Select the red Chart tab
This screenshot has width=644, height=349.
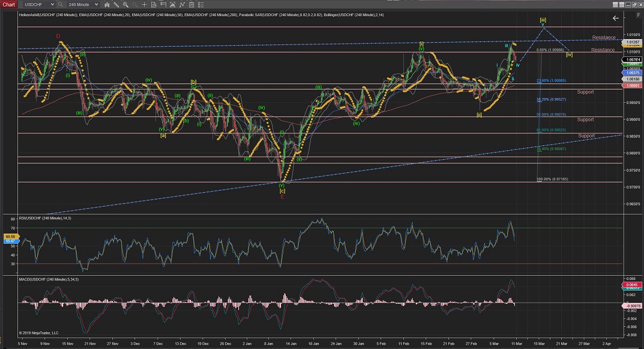coord(8,5)
